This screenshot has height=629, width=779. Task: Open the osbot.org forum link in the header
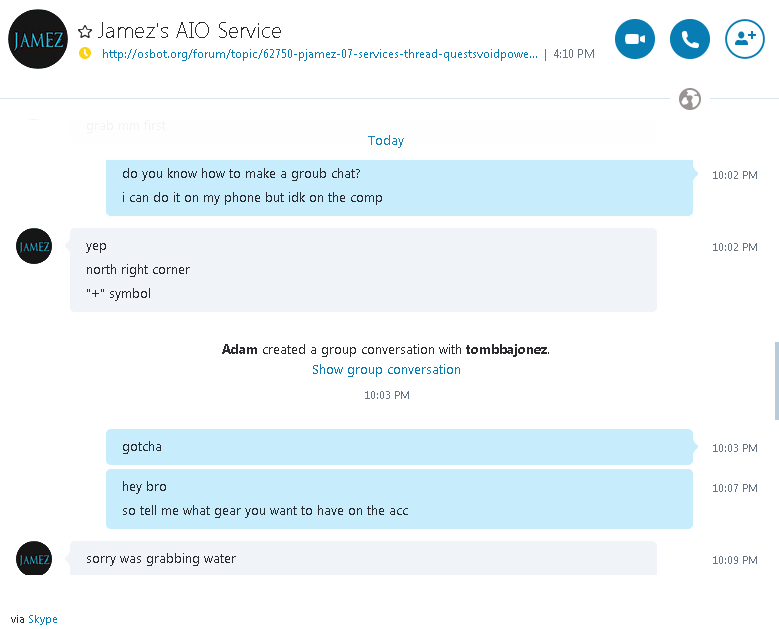pos(320,54)
